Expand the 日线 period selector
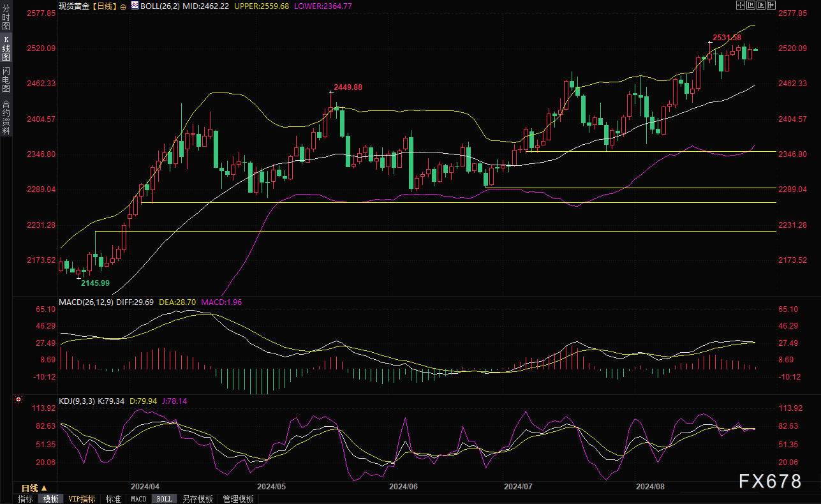 coord(35,488)
